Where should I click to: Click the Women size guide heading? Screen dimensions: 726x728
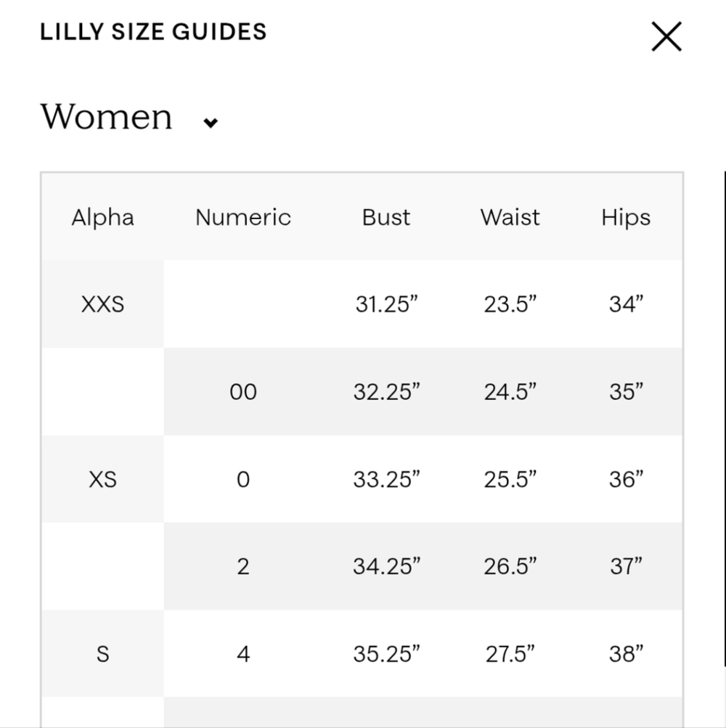pos(107,117)
